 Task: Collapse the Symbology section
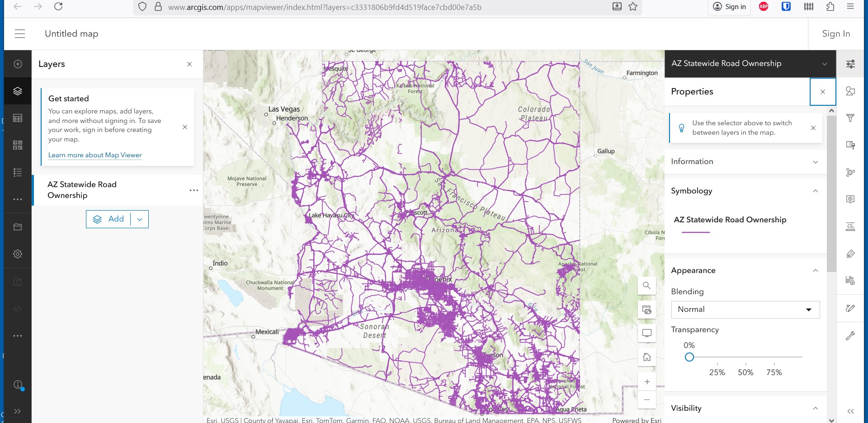click(x=815, y=191)
